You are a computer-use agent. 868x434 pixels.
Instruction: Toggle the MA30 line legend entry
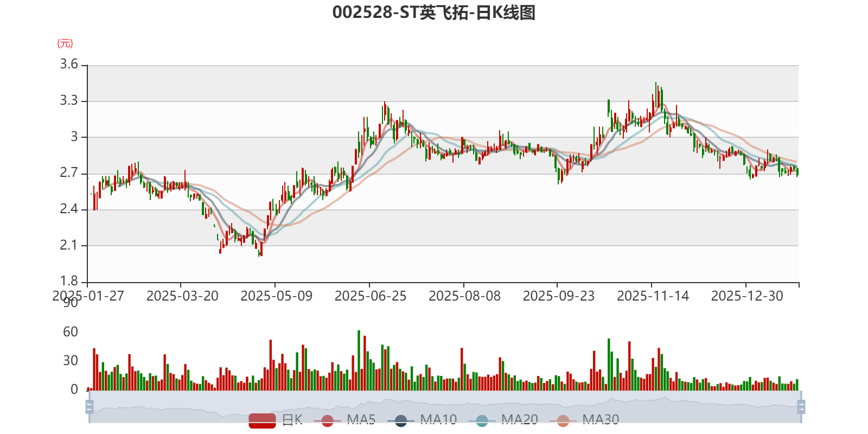pyautogui.click(x=584, y=420)
